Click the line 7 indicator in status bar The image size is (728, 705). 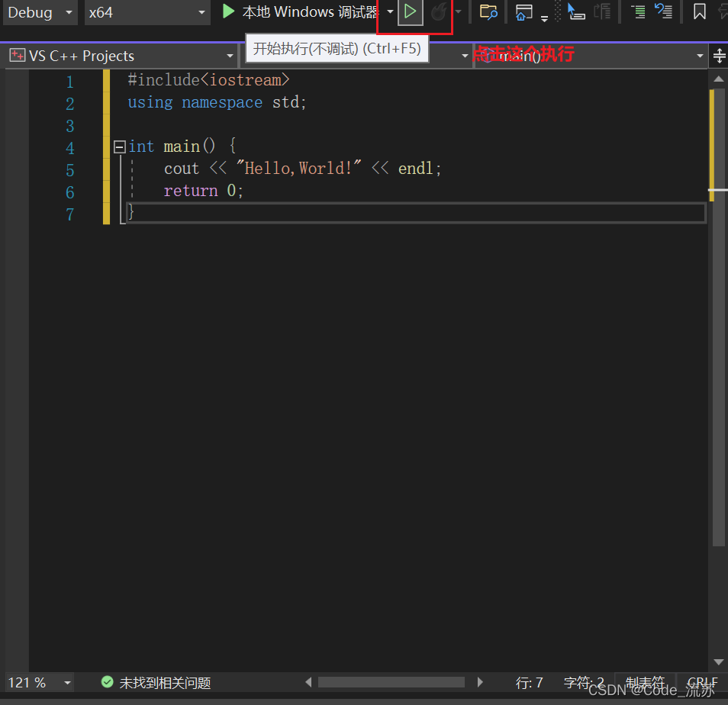click(530, 683)
